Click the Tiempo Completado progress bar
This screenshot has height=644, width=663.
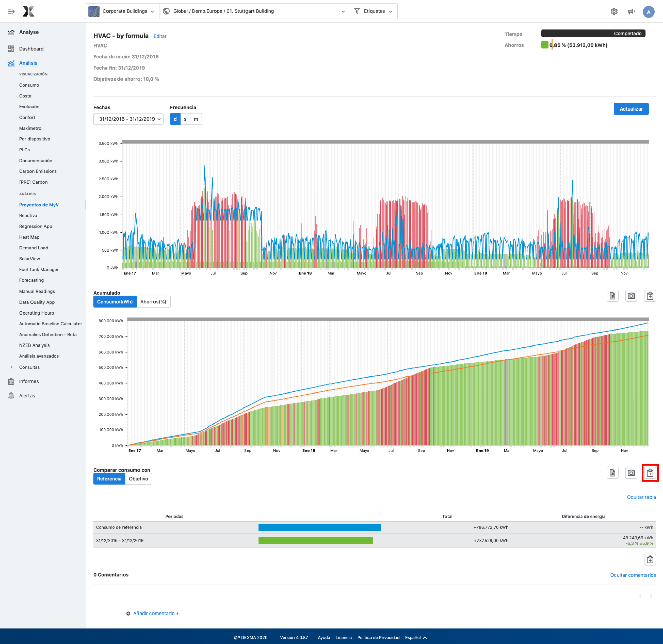pos(593,34)
